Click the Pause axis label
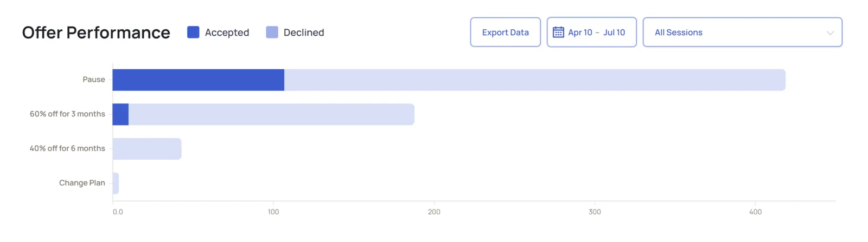This screenshot has height=242, width=868. 94,80
